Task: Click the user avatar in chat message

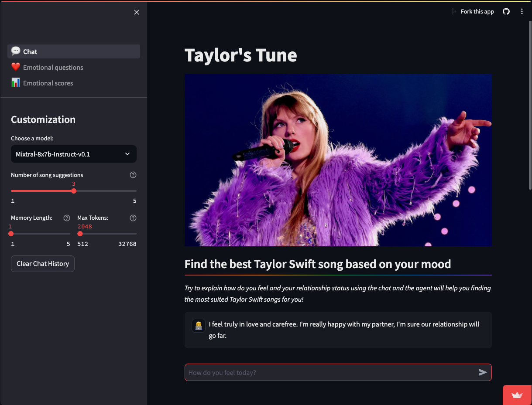Action: point(199,326)
